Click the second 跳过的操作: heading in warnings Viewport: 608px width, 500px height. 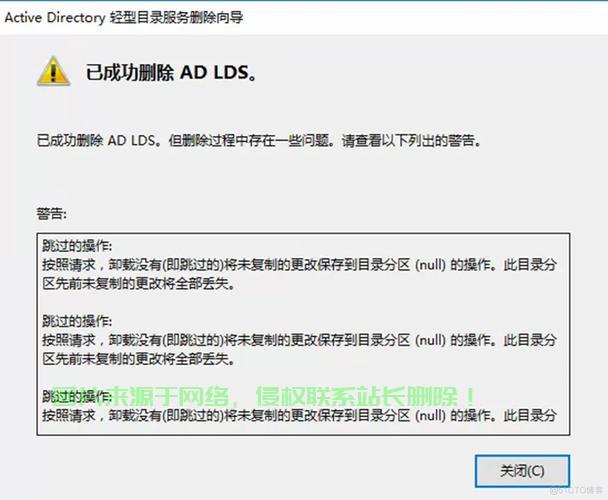(x=77, y=321)
